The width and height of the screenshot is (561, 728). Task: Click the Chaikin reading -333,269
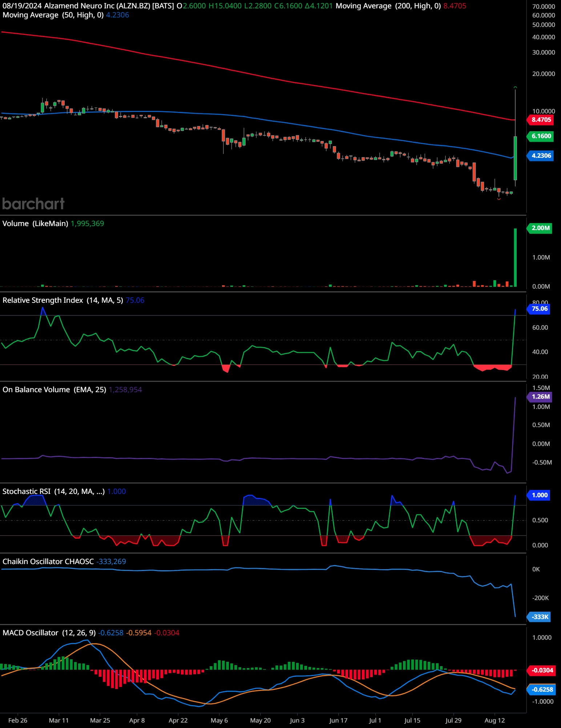111,562
